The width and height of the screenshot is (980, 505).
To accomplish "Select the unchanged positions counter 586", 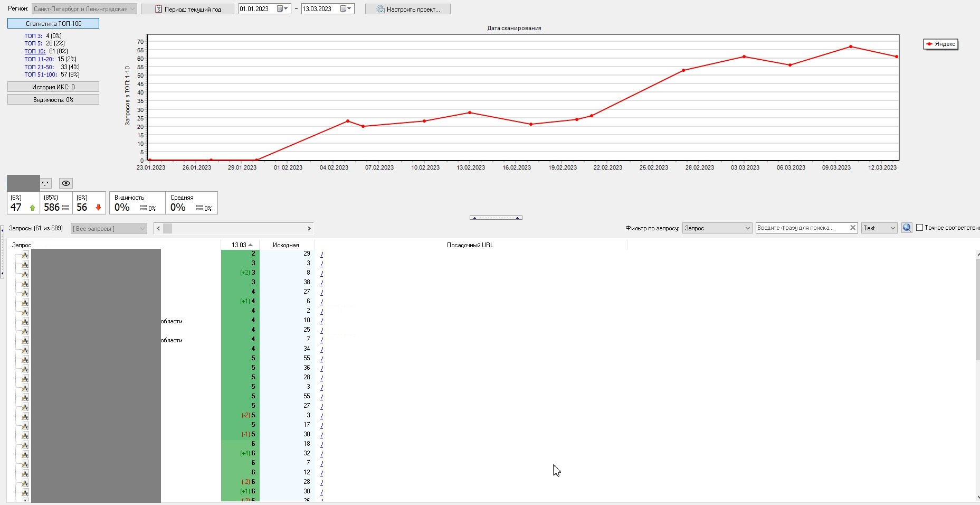I will point(56,203).
